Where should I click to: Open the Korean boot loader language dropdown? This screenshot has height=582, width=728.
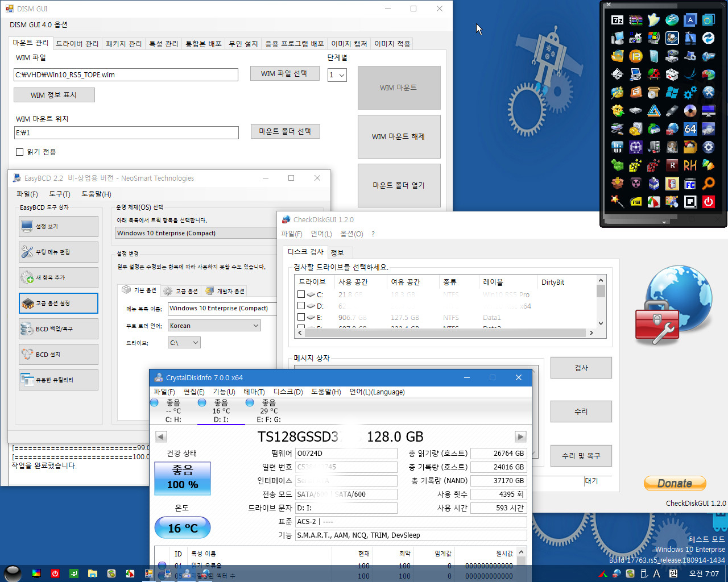[x=214, y=326]
